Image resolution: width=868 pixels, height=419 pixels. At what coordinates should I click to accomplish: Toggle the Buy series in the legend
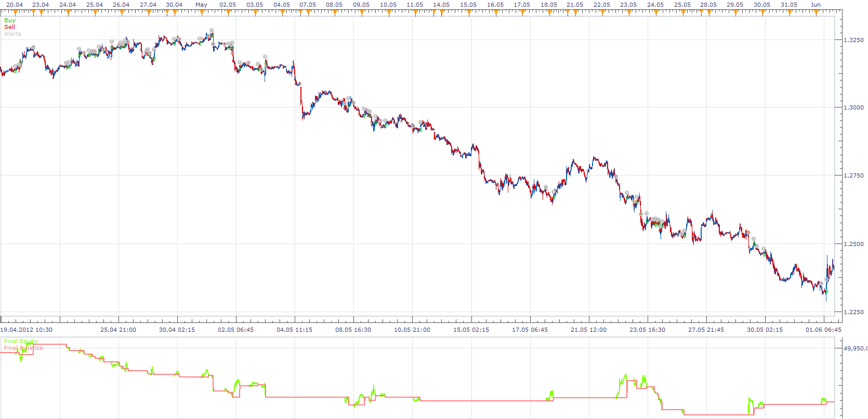coord(10,20)
